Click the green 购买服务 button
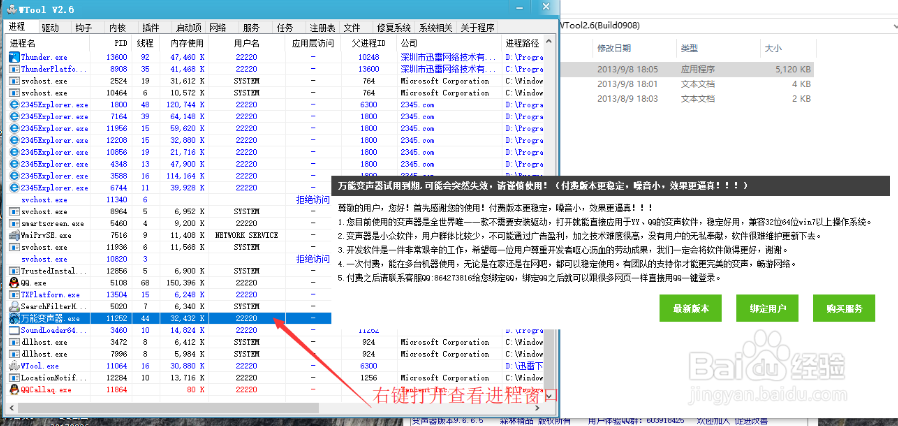Screen dimensions: 898x426 click(844, 309)
